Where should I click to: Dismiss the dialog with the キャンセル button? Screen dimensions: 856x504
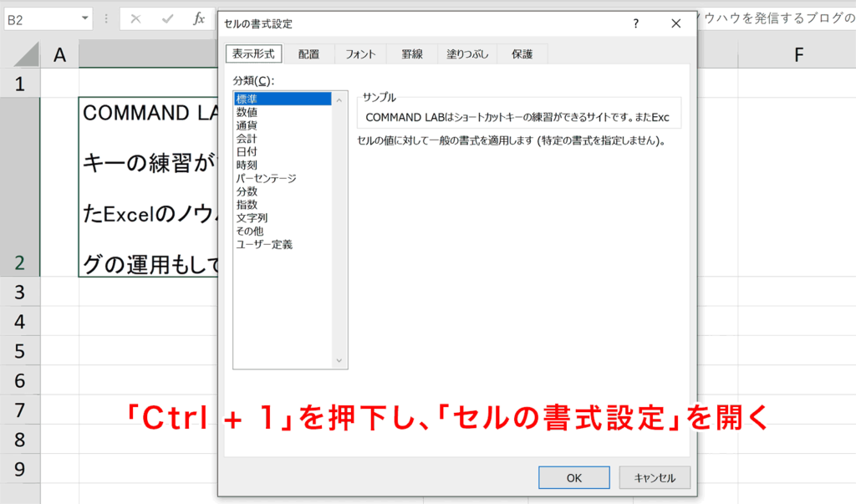(655, 476)
